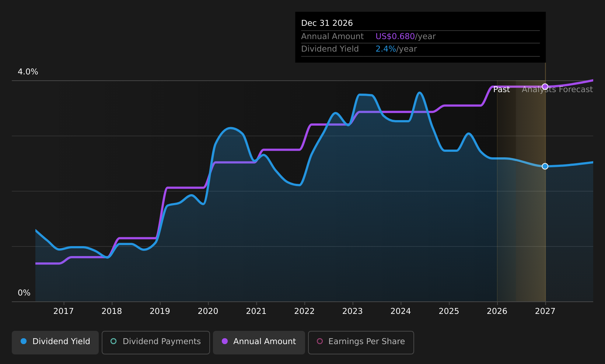Click the 'Analysts Forecast' region label
This screenshot has height=364, width=605.
(557, 90)
